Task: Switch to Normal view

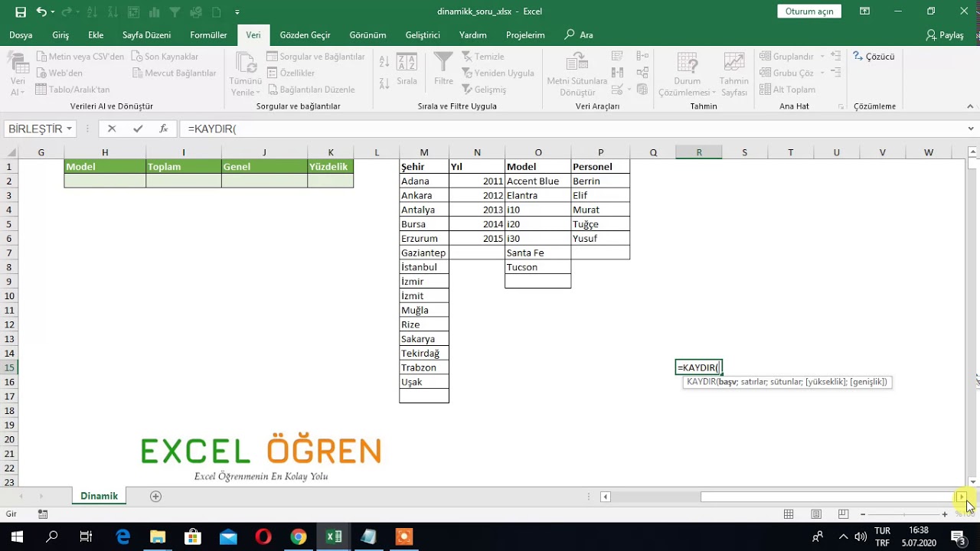Action: tap(789, 514)
